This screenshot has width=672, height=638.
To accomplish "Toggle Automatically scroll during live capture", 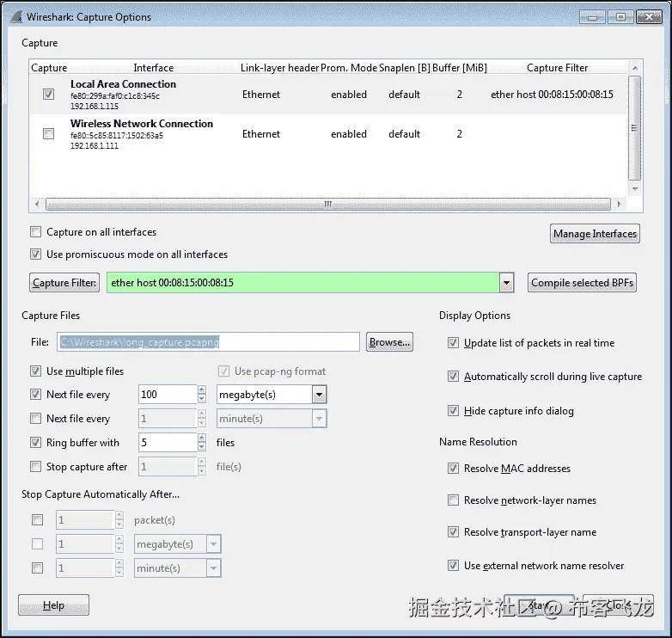I will click(453, 377).
